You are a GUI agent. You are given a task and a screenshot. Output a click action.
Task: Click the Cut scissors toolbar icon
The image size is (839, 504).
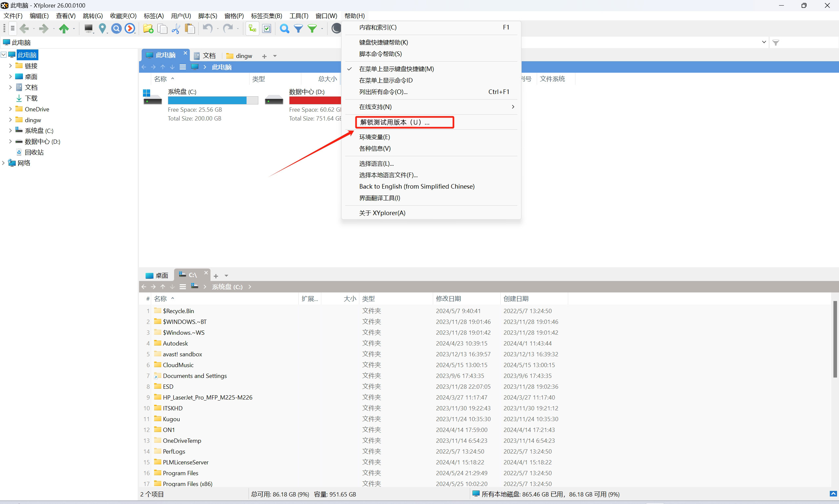[x=176, y=28]
